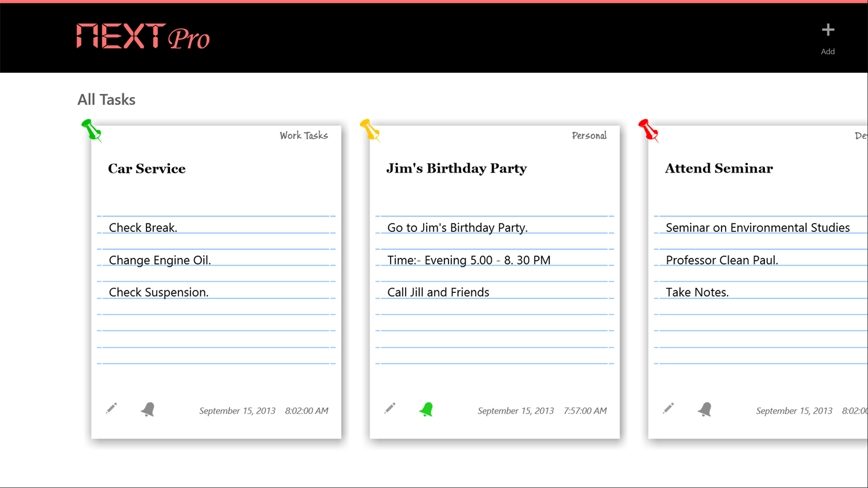Click the yellow pushpin on Jim's Birthday Party

click(x=370, y=130)
